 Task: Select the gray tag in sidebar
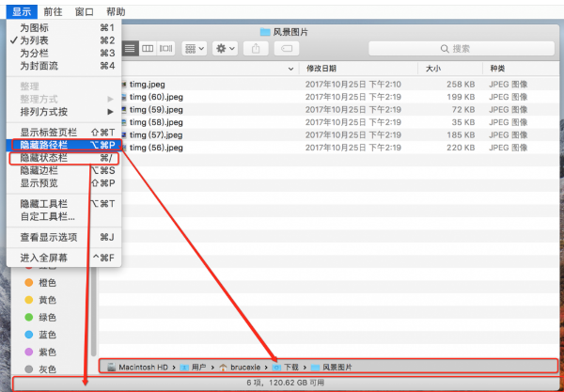pos(40,369)
